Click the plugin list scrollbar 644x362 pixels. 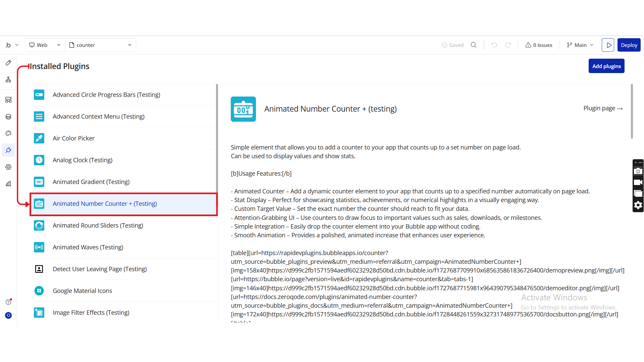click(217, 137)
